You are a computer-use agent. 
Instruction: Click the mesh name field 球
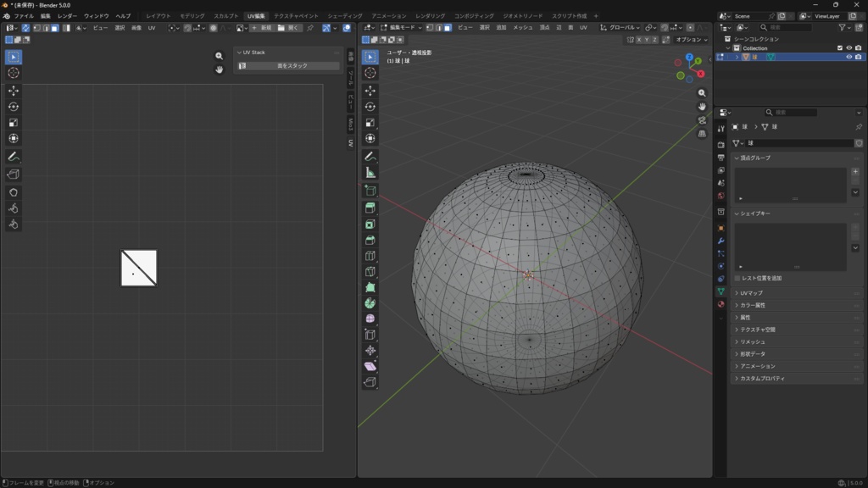tap(800, 143)
